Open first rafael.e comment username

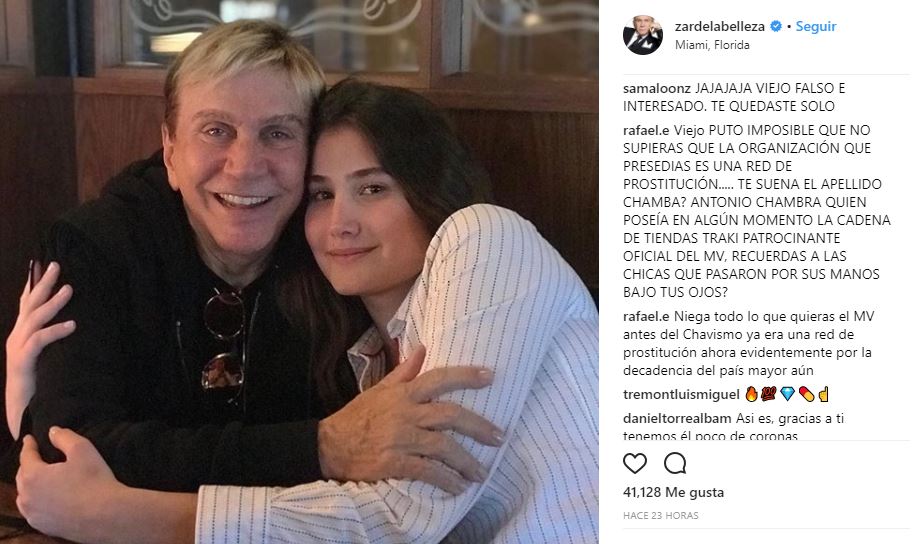pos(646,130)
